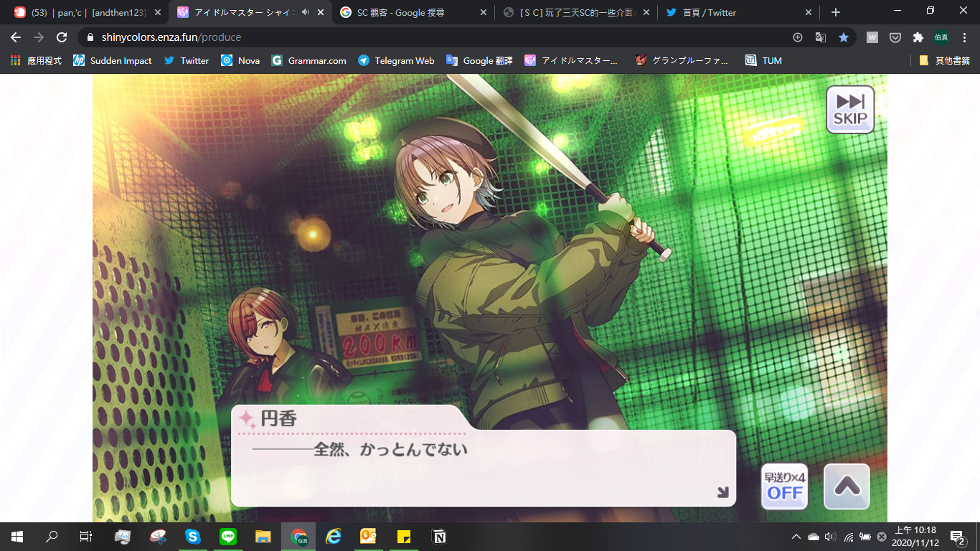Launch Internet Explorer from taskbar
This screenshot has width=980, height=551.
click(x=333, y=537)
